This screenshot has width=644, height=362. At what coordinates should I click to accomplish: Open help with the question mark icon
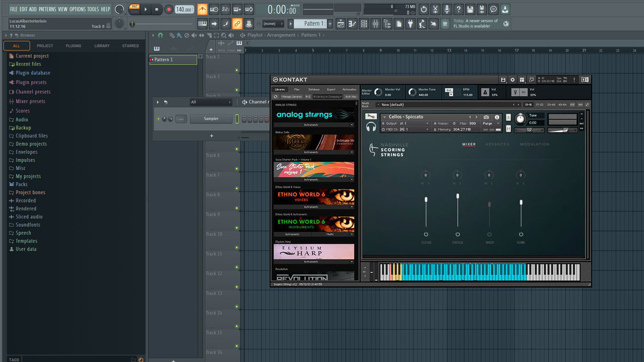pos(458,9)
